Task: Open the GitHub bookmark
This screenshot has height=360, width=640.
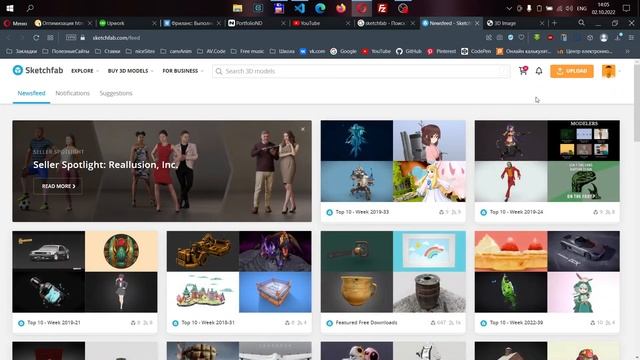Action: (409, 51)
